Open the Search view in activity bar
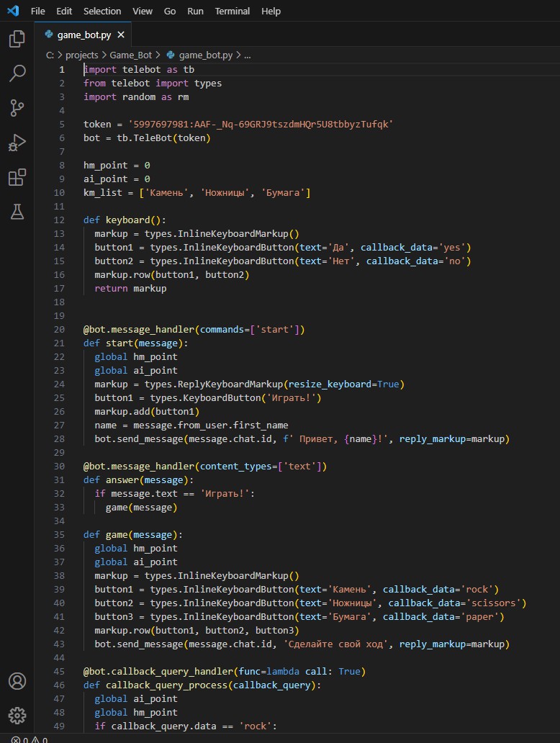 point(17,73)
